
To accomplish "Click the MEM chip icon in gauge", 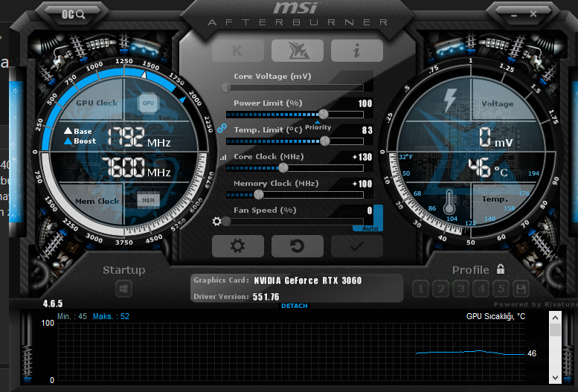I will click(x=148, y=200).
